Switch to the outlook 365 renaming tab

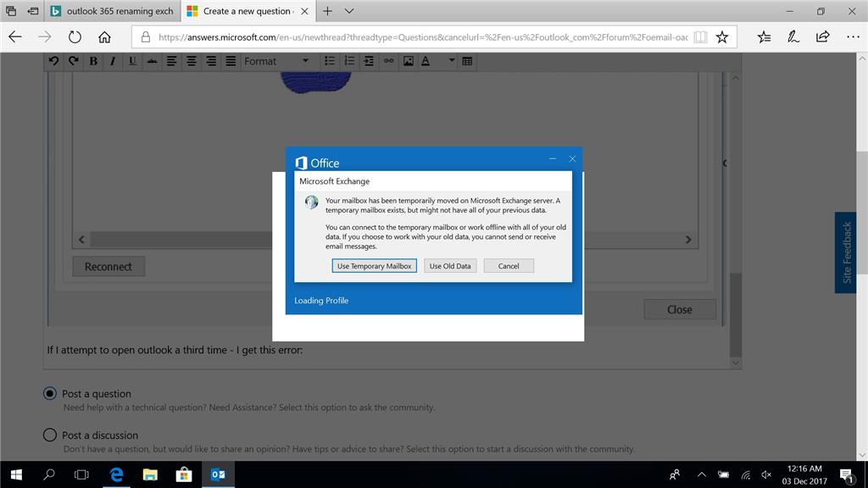(113, 11)
